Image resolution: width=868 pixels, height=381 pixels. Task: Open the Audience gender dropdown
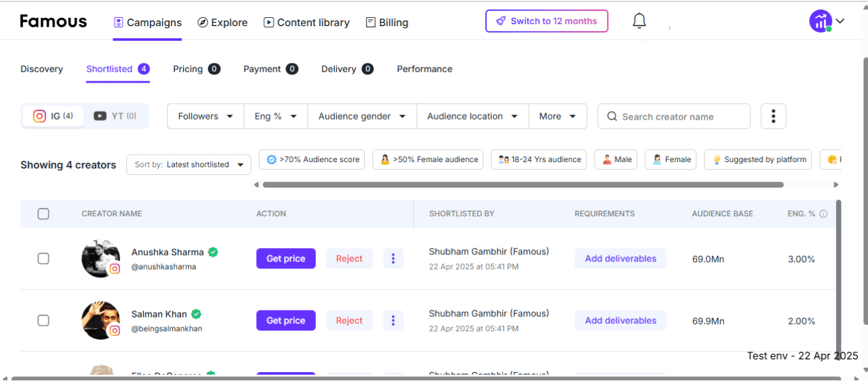tap(362, 116)
